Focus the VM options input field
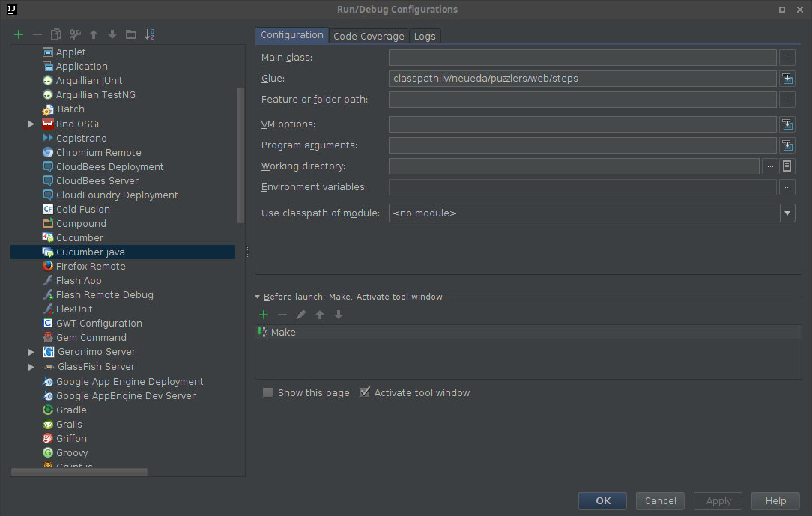The width and height of the screenshot is (812, 516). [583, 124]
